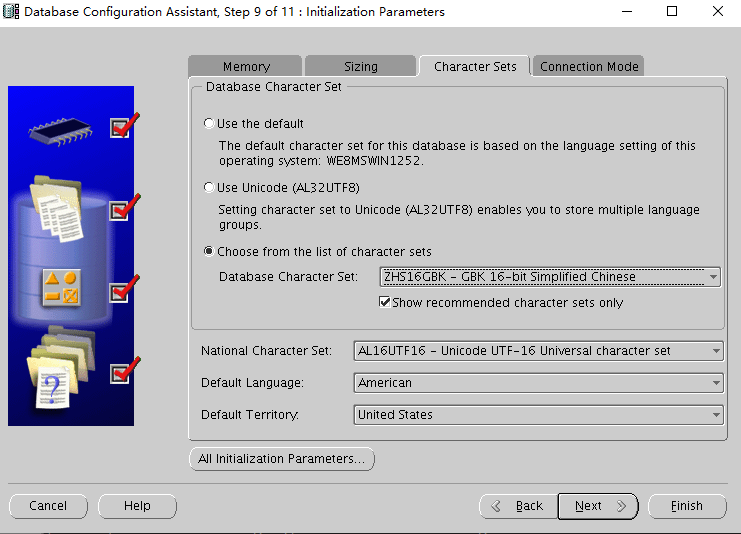Click the red checkmark beside the shapes icon

point(124,289)
